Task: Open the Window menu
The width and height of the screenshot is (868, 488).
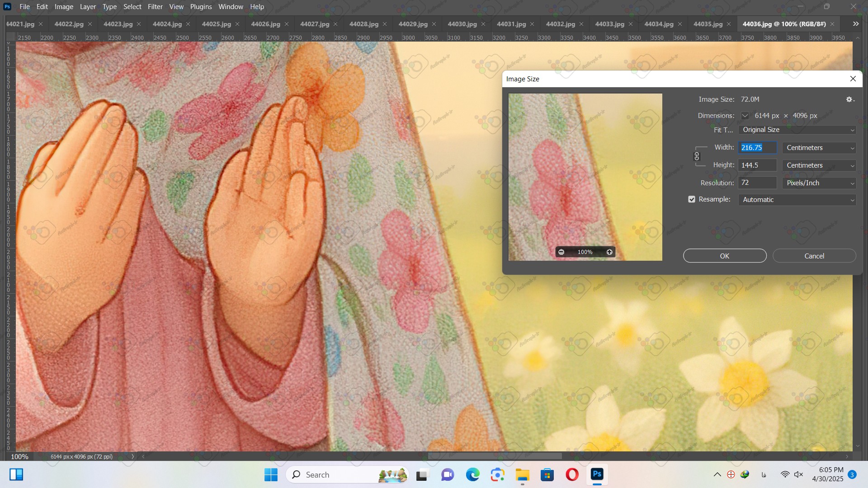Action: click(231, 7)
